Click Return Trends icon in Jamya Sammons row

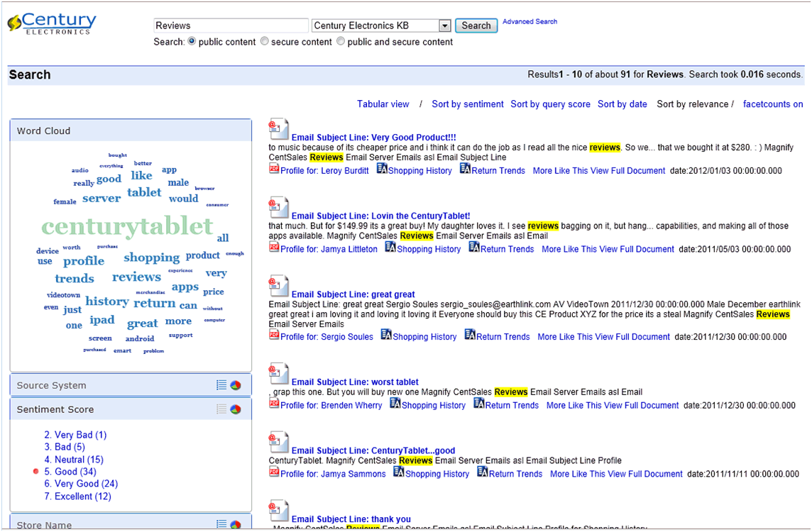tap(483, 472)
